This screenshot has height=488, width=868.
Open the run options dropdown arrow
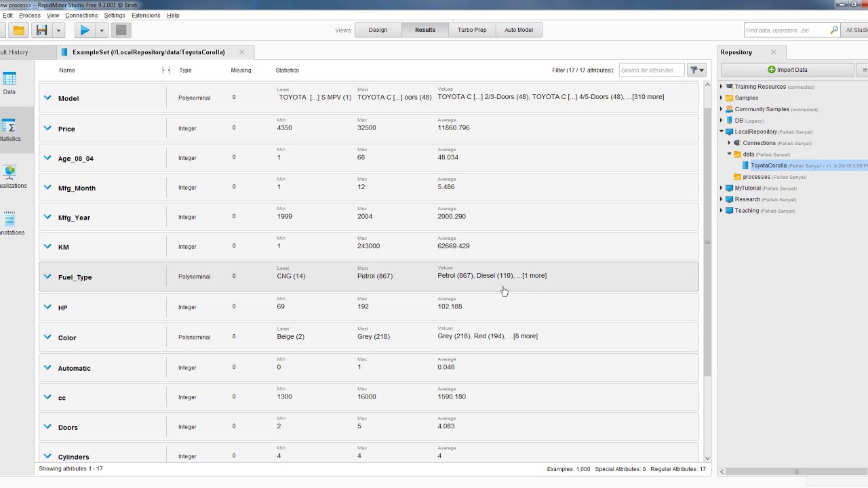(x=102, y=30)
